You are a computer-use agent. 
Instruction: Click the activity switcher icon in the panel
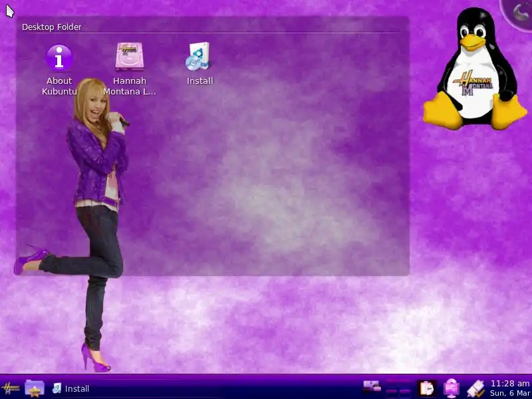tap(372, 387)
